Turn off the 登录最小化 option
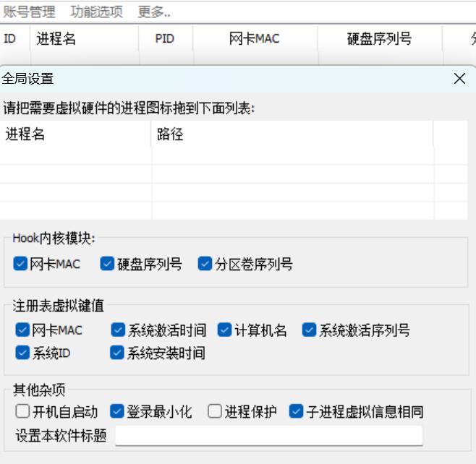 [117, 411]
